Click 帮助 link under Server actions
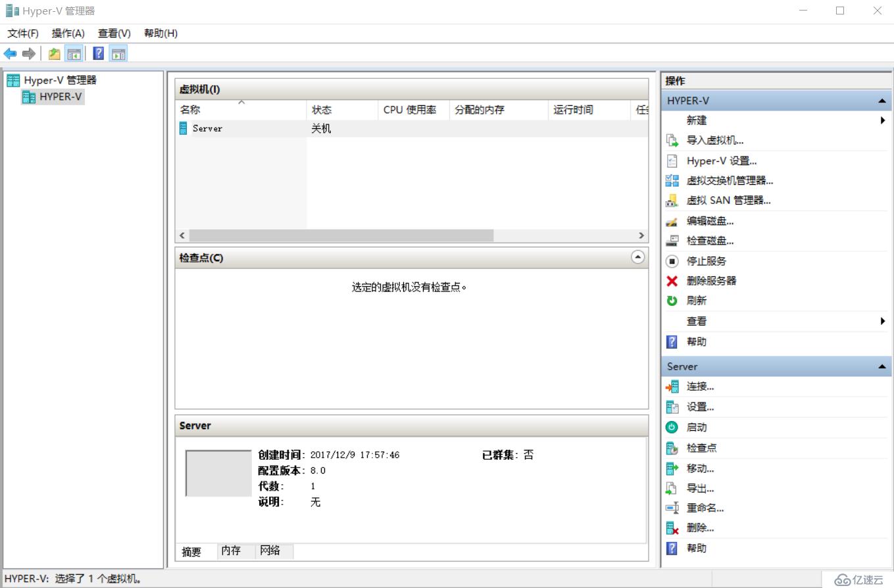This screenshot has width=894, height=588. [697, 548]
